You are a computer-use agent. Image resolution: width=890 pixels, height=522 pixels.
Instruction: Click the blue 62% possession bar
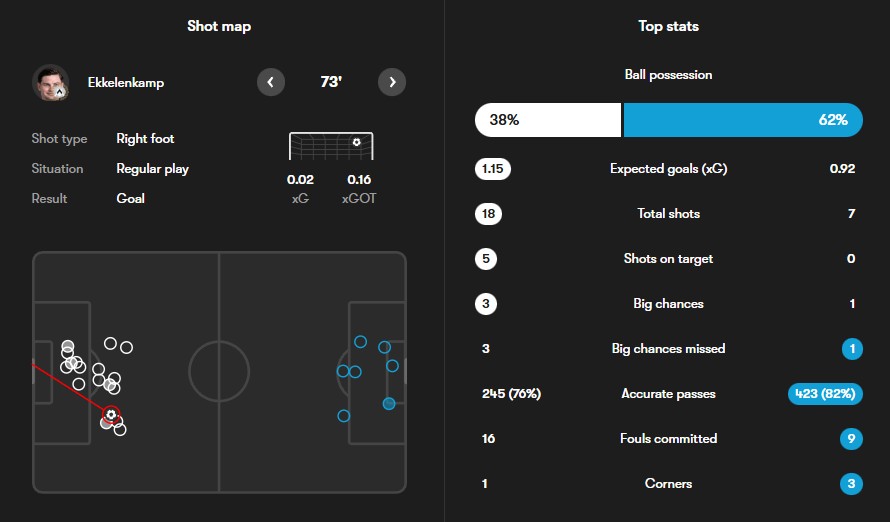tap(742, 120)
